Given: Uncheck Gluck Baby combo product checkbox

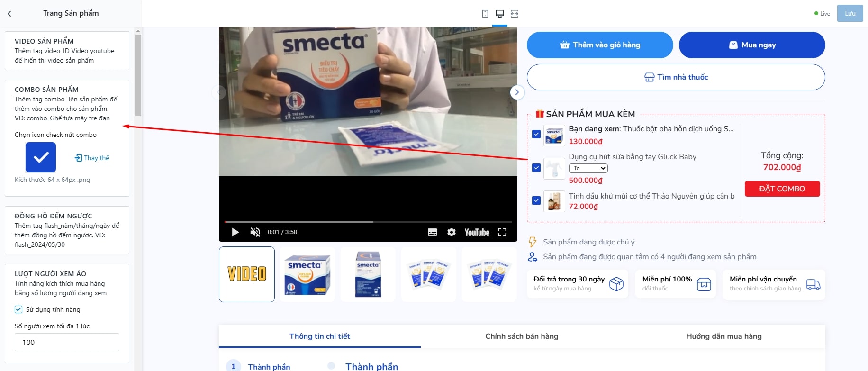Looking at the screenshot, I should (536, 168).
